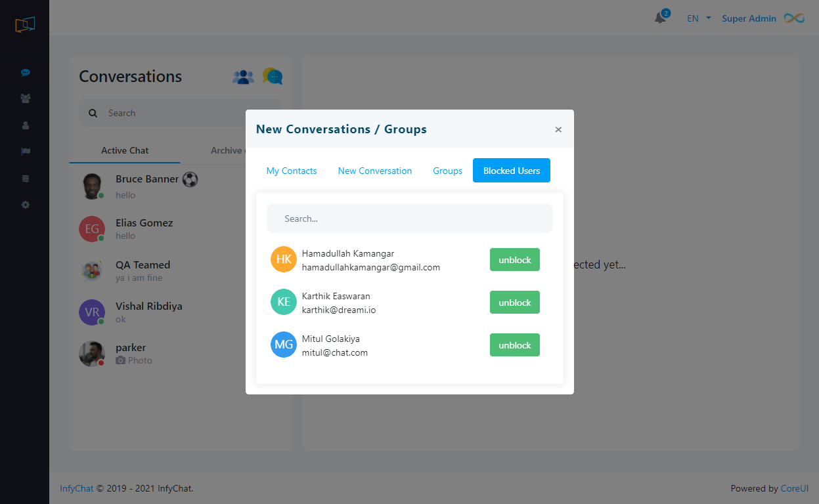The image size is (819, 504).
Task: Expand the EN language dropdown
Action: pos(699,18)
